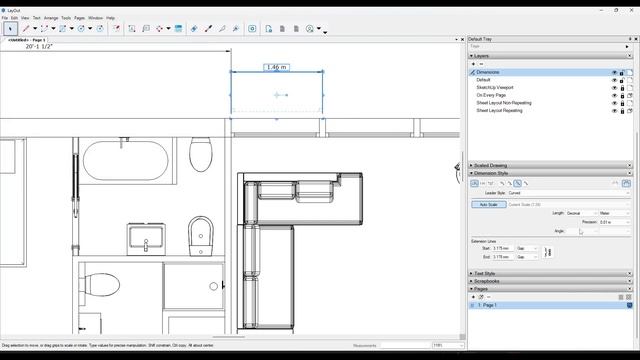
Task: Select the Default layer row
Action: pos(551,80)
